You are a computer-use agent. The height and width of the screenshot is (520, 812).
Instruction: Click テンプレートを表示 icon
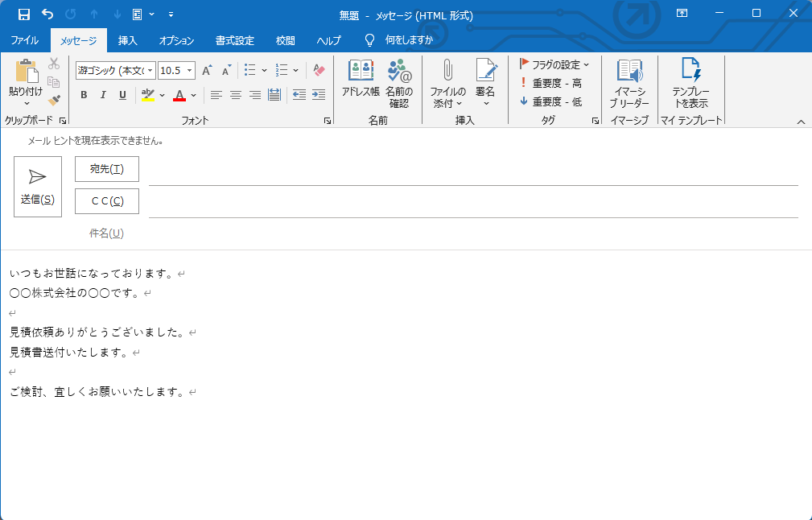690,83
